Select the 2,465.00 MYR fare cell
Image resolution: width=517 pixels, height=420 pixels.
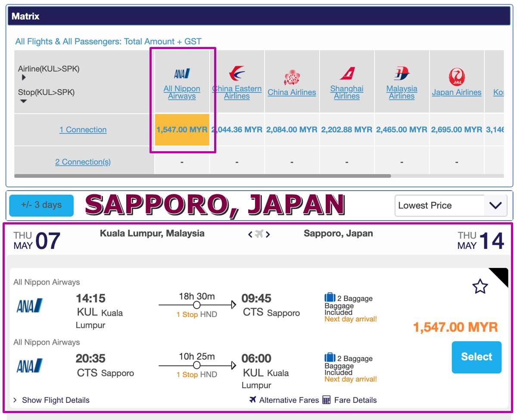point(402,130)
